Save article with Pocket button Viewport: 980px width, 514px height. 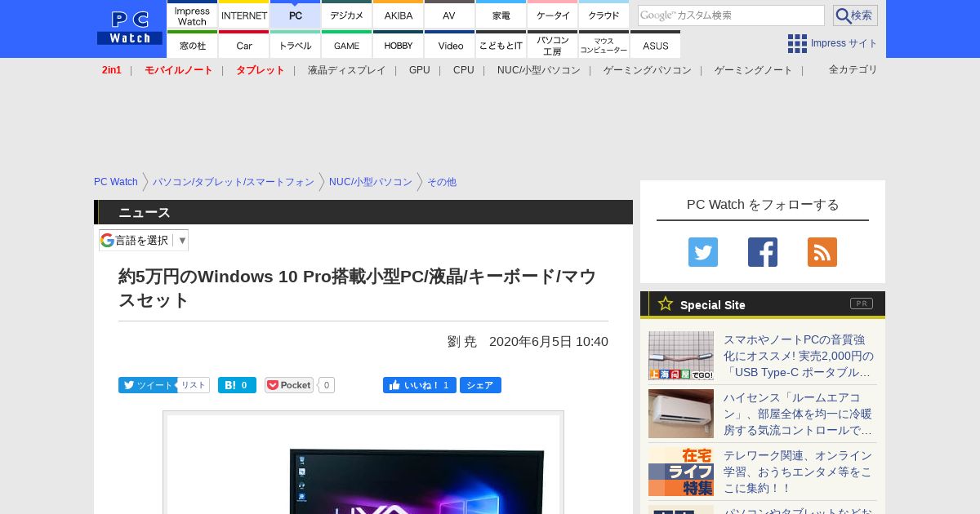[289, 385]
